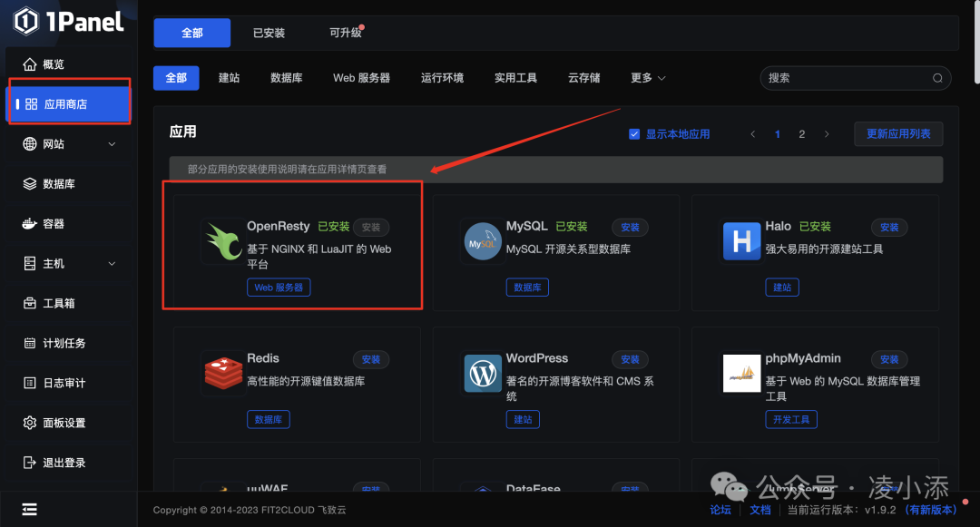The width and height of the screenshot is (980, 527).
Task: Click the page vertical scrollbar
Action: click(x=977, y=41)
